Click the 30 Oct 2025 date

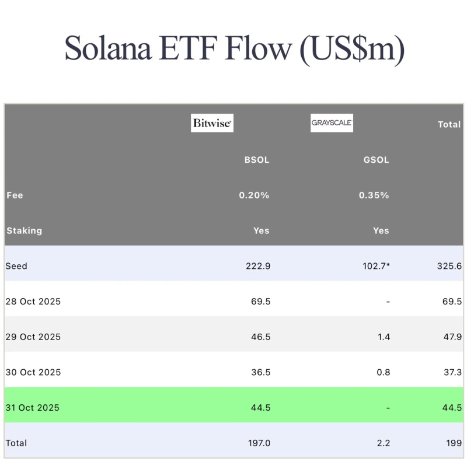(33, 372)
